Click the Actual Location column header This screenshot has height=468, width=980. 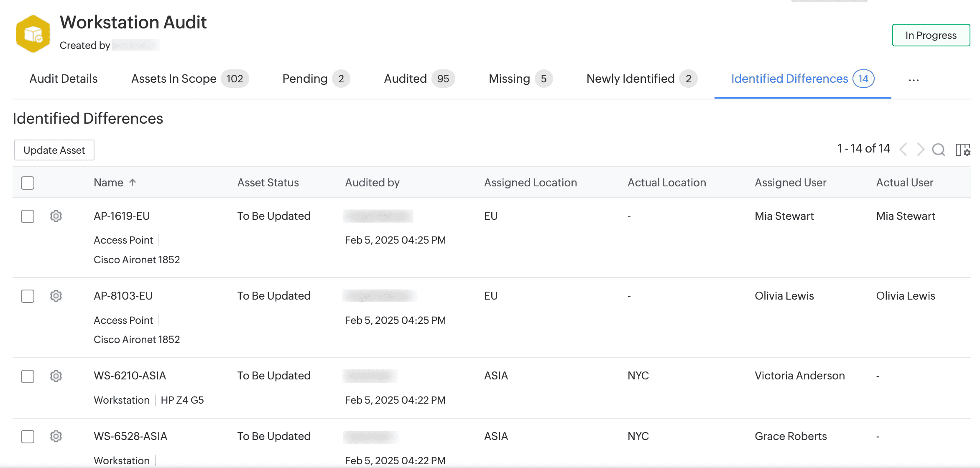pos(666,183)
